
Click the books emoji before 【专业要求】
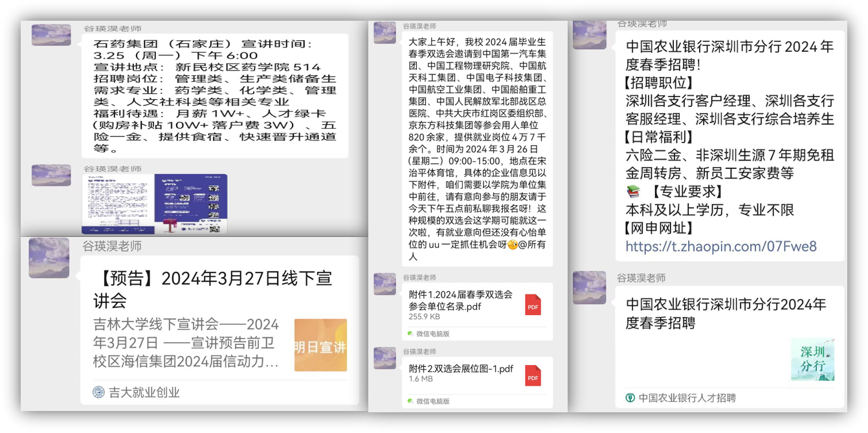pyautogui.click(x=633, y=192)
